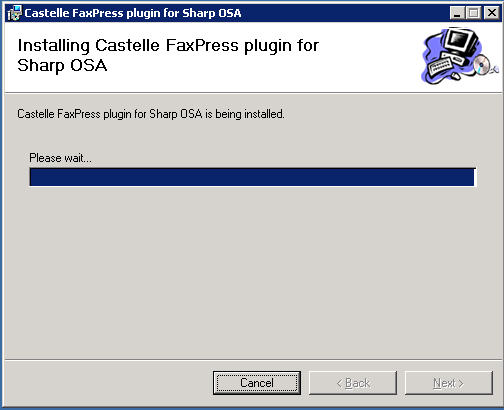Maximize the installer window
Screen dimensions: 504x410
pyautogui.click(x=473, y=13)
